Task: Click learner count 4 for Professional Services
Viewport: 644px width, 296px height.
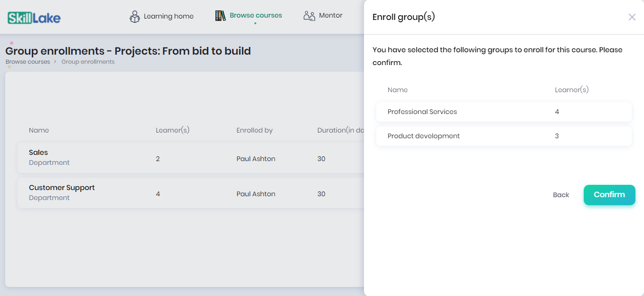Action: (x=557, y=112)
